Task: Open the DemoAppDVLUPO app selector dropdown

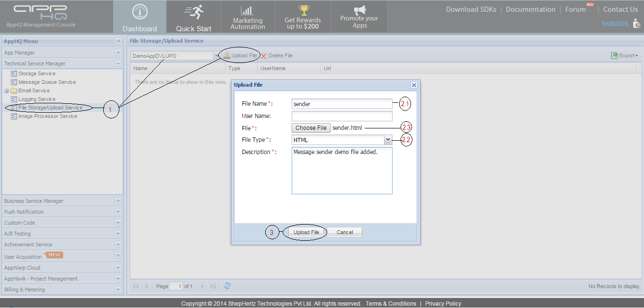Action: [216, 56]
